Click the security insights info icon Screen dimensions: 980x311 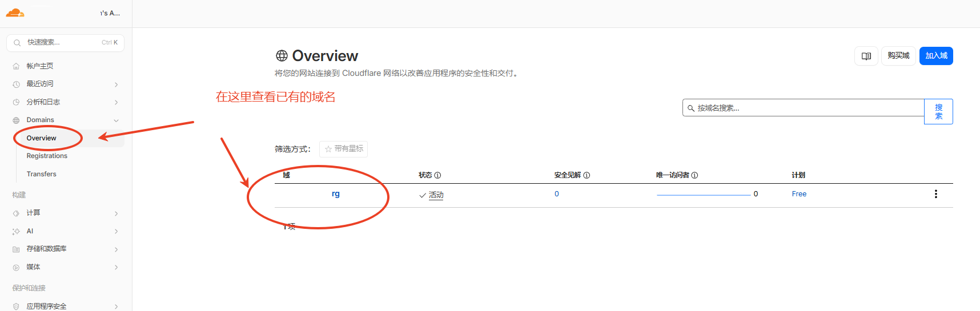point(587,175)
